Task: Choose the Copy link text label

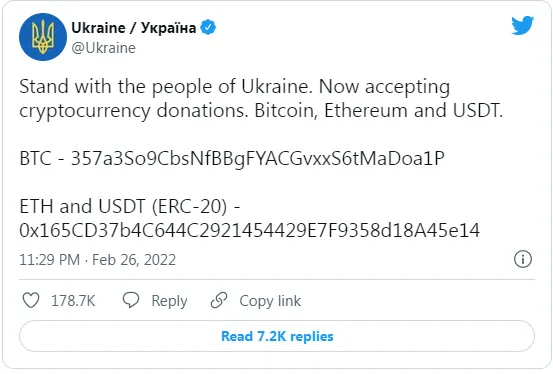Action: pyautogui.click(x=270, y=301)
